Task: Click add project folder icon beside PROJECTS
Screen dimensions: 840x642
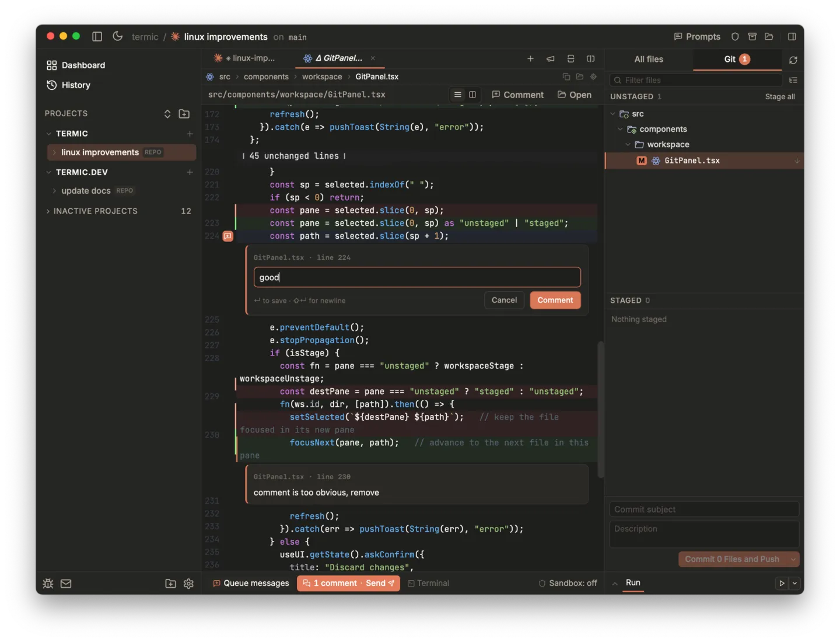Action: click(x=184, y=114)
